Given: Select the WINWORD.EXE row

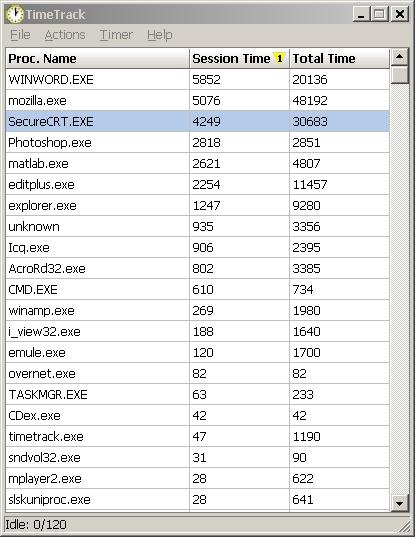Looking at the screenshot, I should [x=198, y=79].
